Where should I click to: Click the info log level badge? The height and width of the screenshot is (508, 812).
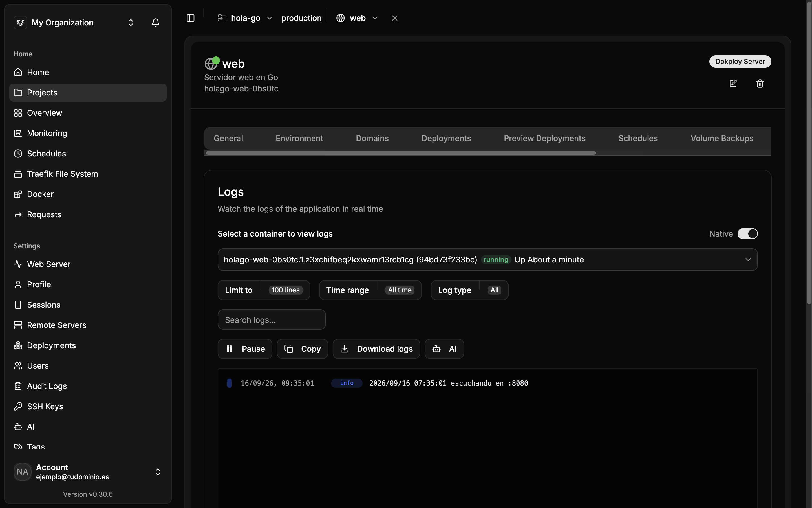(347, 383)
